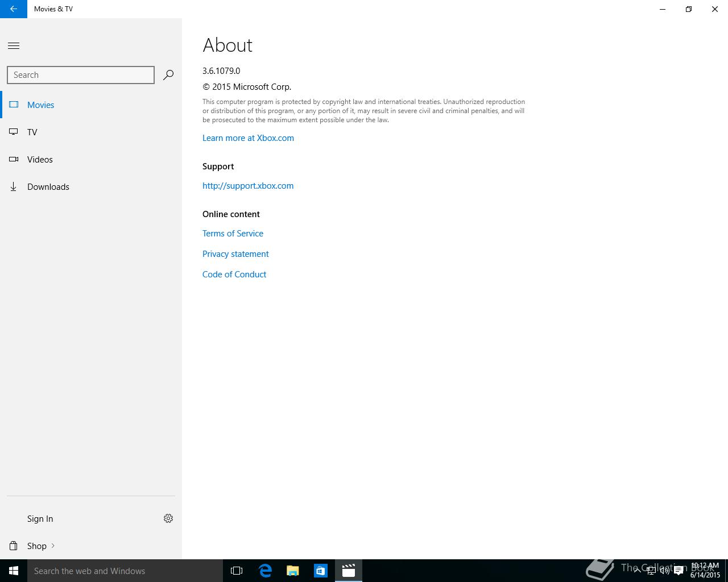Click the About heading
The width and height of the screenshot is (728, 582).
pos(227,45)
